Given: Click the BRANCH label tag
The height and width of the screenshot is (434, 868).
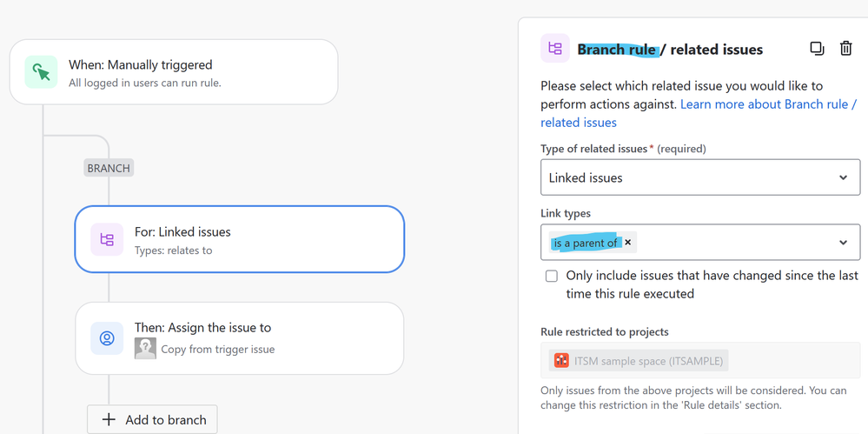Looking at the screenshot, I should click(109, 168).
